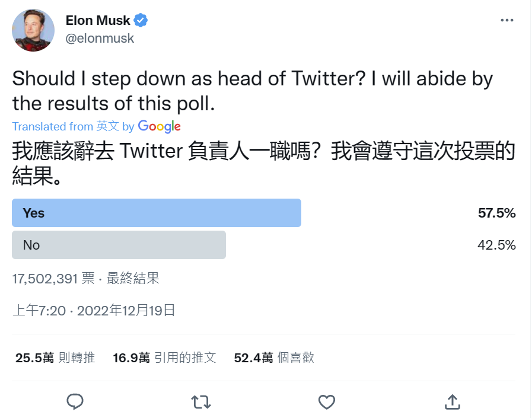Click the 17,502,391 票 vote count
This screenshot has width=532, height=418.
click(x=53, y=278)
